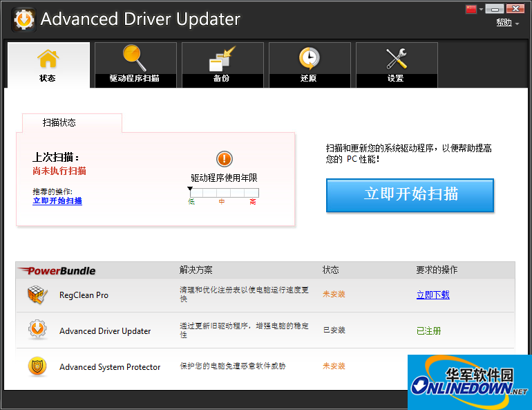
Task: Go to the 设置 tab
Action: 397,65
